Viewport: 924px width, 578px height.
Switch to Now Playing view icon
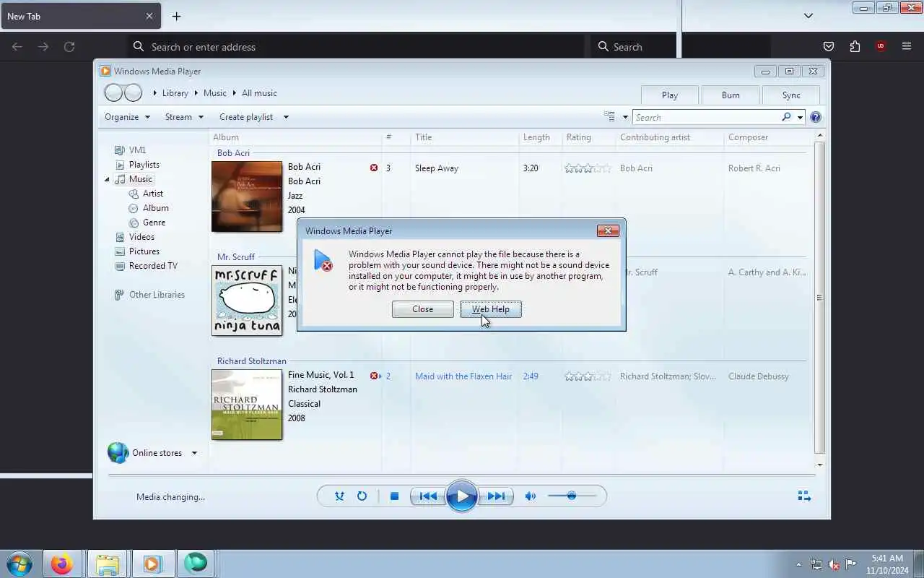tap(804, 496)
